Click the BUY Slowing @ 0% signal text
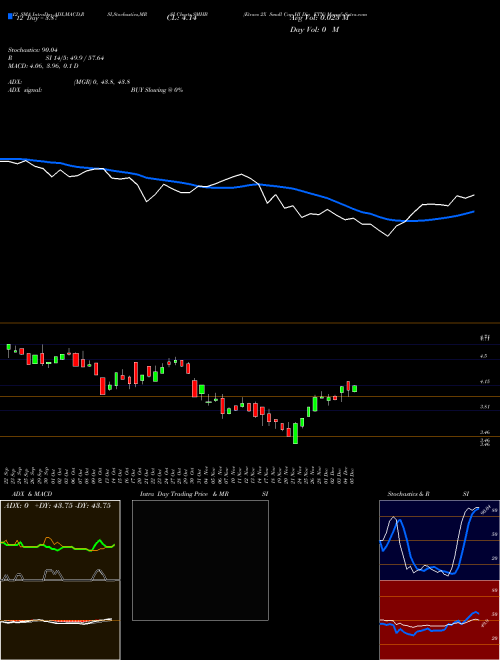The height and width of the screenshot is (660, 500). pos(157,90)
